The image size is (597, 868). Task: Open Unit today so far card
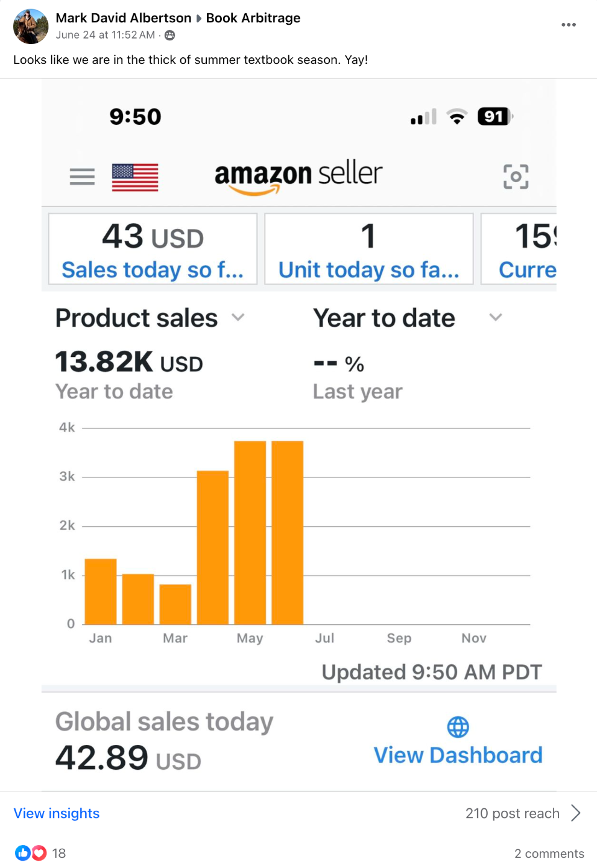pos(368,249)
